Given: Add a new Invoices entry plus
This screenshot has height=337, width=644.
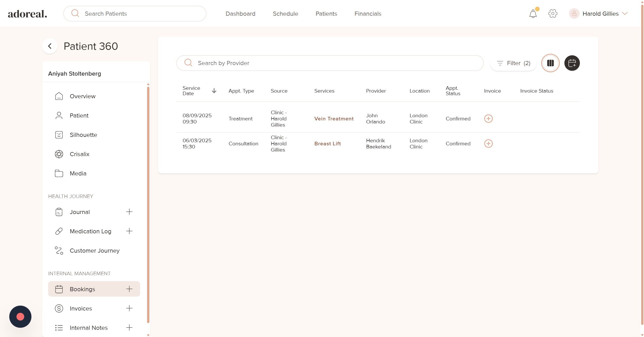Looking at the screenshot, I should (129, 308).
